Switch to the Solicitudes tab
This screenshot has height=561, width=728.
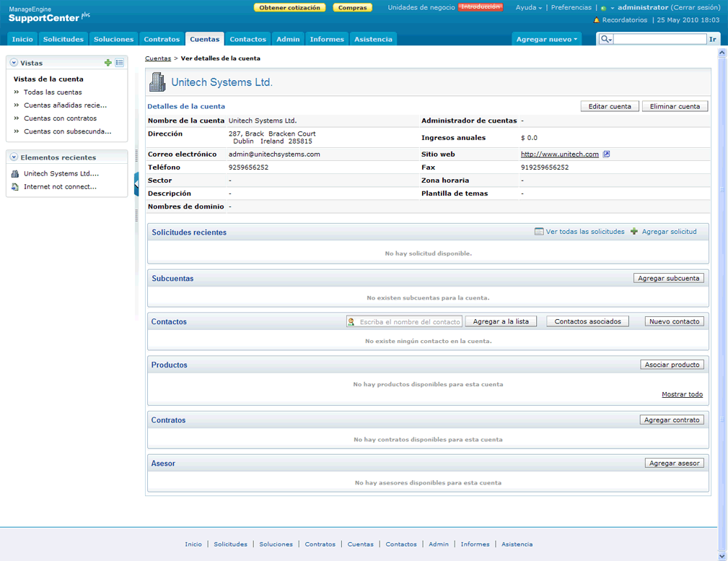[x=63, y=39]
